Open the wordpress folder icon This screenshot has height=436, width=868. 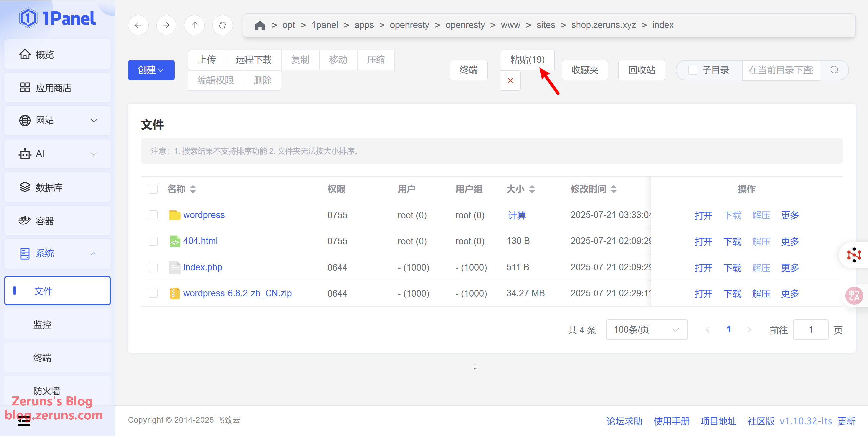click(174, 215)
